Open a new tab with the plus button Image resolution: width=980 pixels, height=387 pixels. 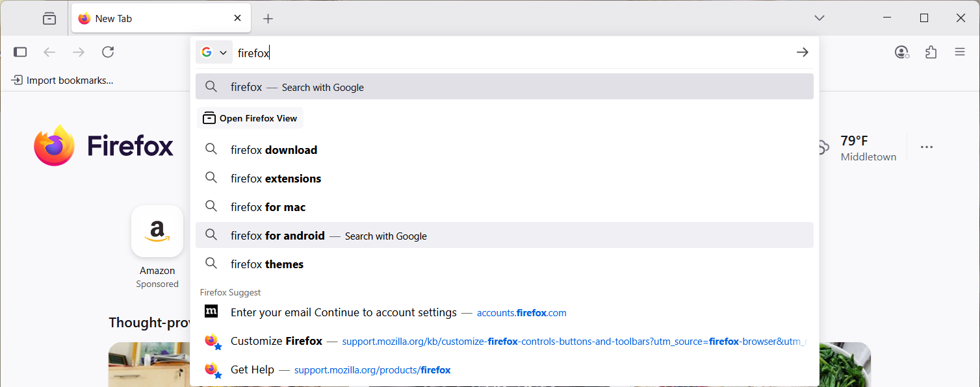(x=268, y=18)
